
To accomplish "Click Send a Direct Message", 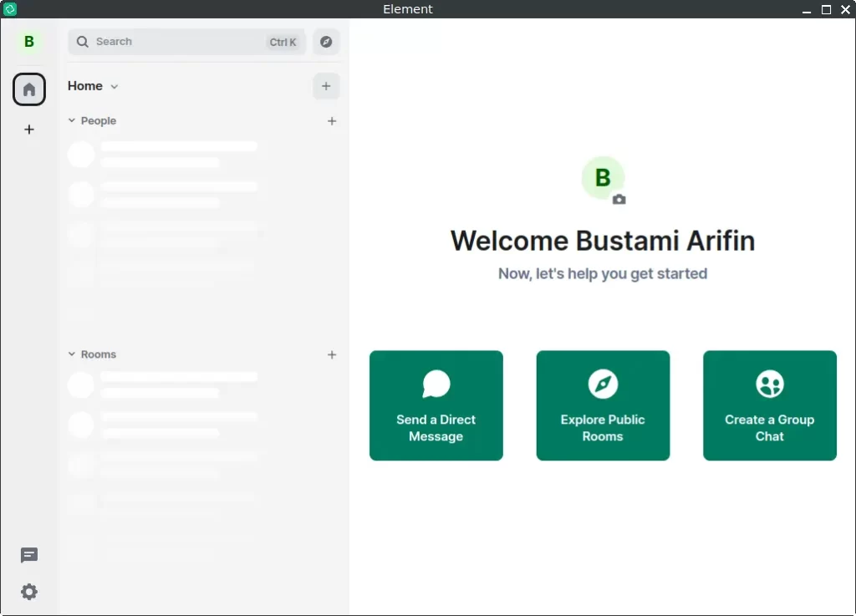I will [436, 405].
